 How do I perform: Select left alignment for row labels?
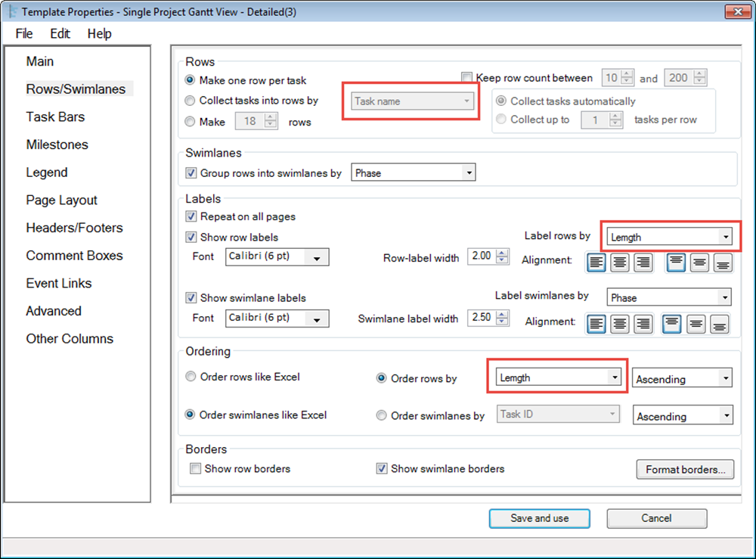[x=595, y=262]
